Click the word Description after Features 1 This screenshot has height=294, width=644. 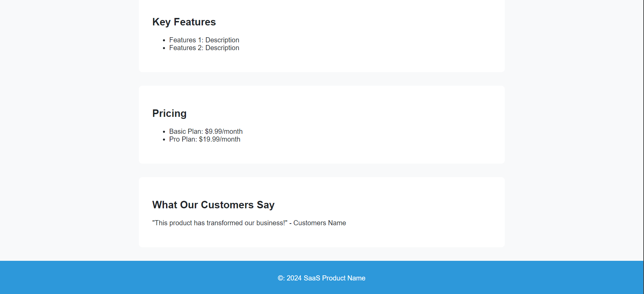(222, 40)
